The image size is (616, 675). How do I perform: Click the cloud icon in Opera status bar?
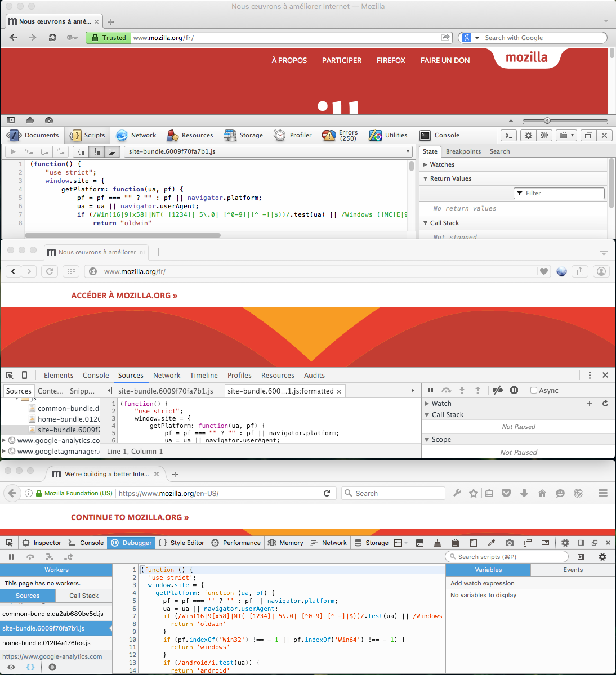pos(30,120)
